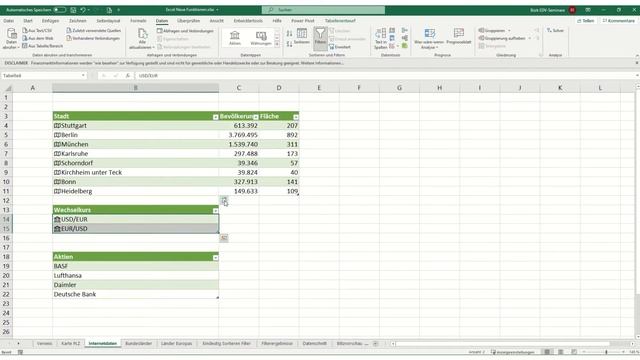Screen dimensions: 640x360
Task: Click the Kommentare button
Action: click(x=619, y=20)
